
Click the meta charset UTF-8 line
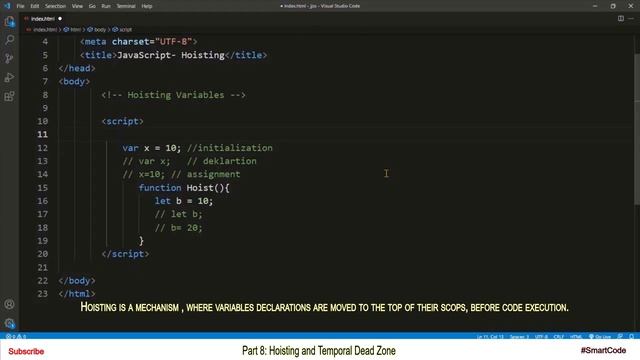[139, 42]
